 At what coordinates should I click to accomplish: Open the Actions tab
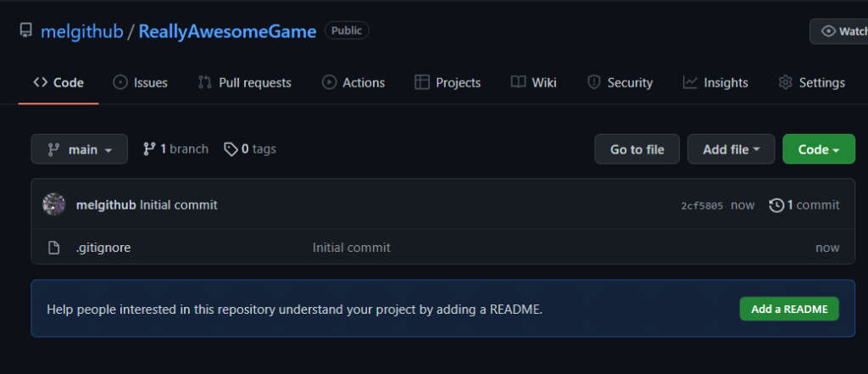tap(353, 82)
